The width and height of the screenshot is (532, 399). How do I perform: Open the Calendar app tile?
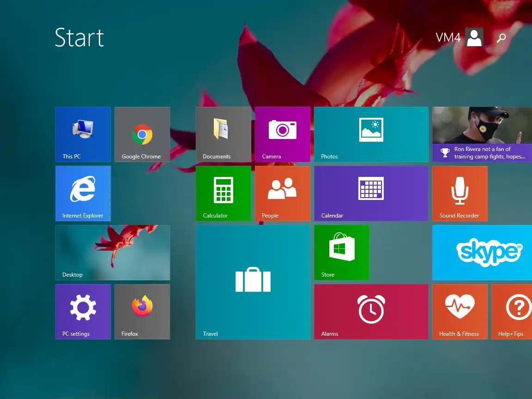point(371,193)
